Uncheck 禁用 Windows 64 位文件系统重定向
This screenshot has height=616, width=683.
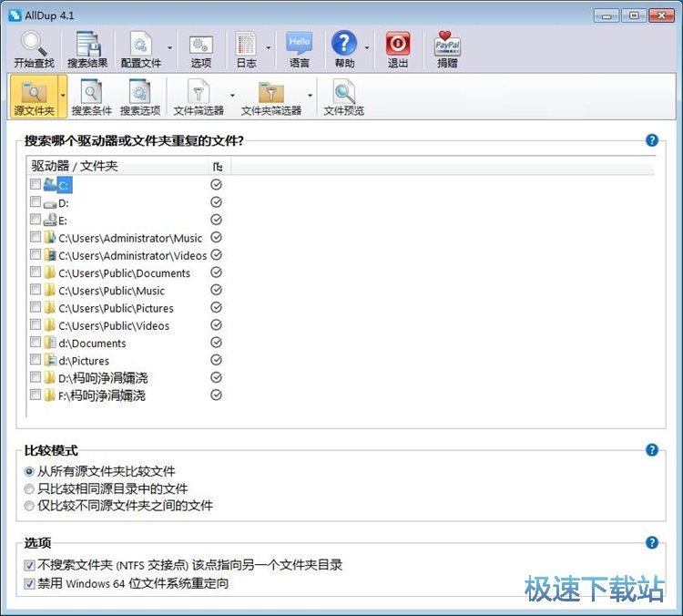29,584
